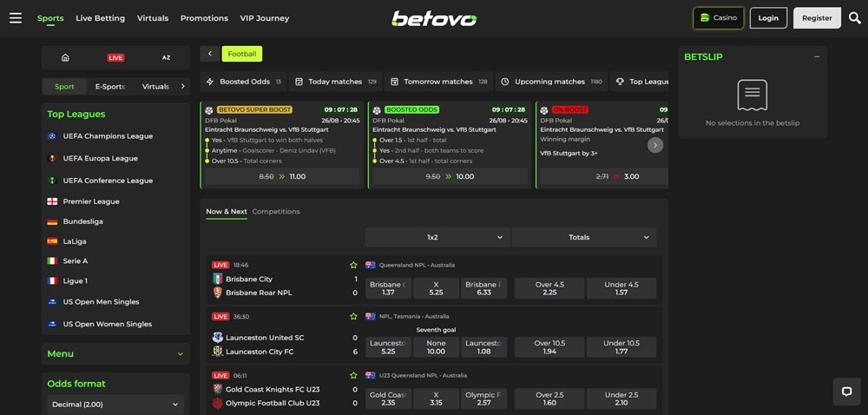
Task: Click the betovo logo
Action: click(434, 18)
